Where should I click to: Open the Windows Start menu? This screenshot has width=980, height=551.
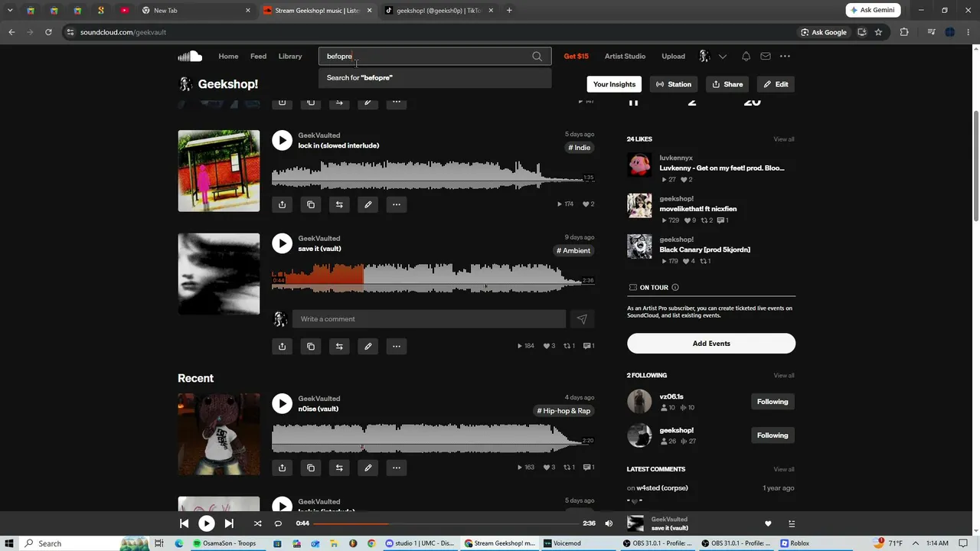(x=9, y=543)
